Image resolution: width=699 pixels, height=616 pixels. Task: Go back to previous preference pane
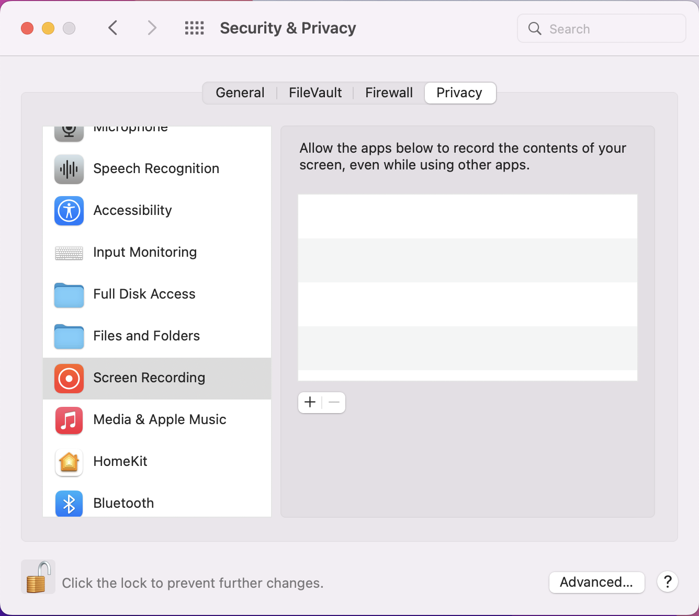tap(112, 28)
